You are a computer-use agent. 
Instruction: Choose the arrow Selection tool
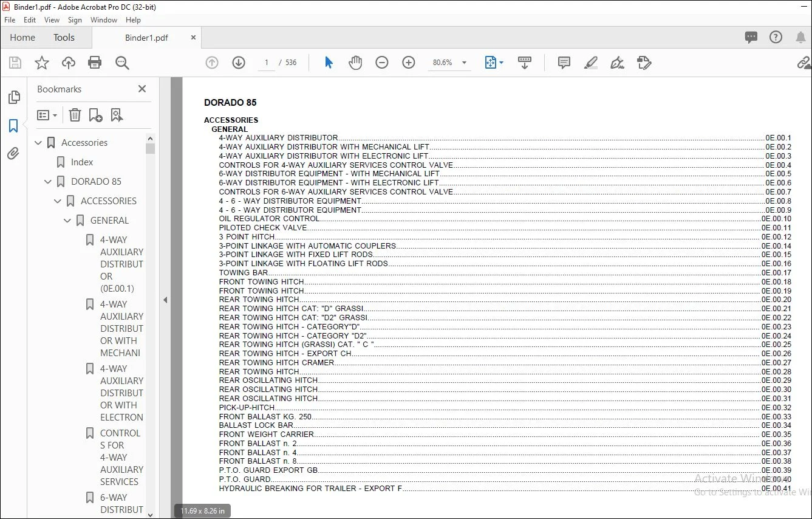pos(329,63)
